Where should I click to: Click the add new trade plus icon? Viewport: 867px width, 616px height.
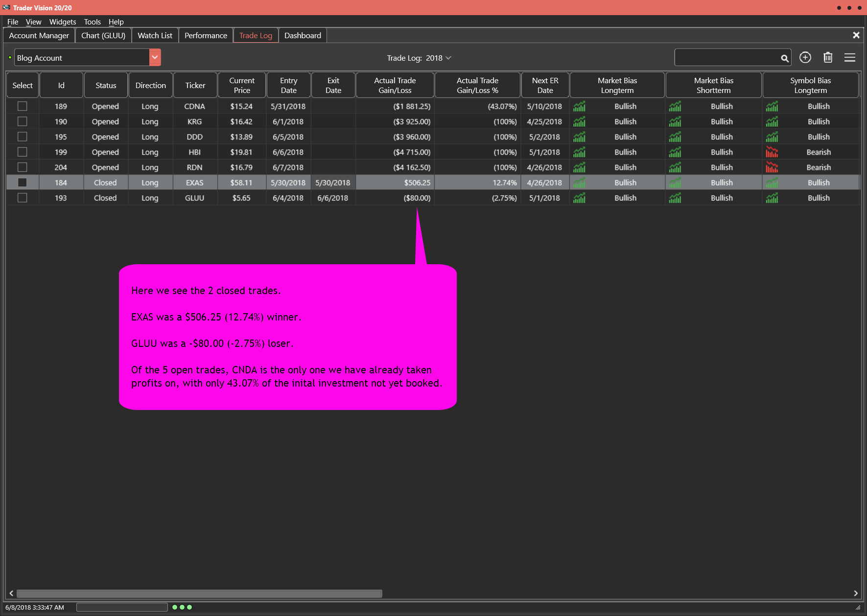(805, 57)
